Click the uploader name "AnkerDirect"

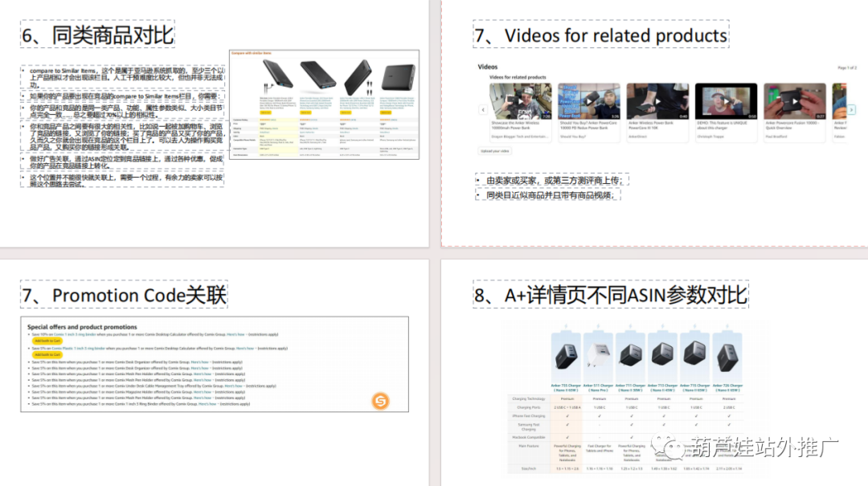pos(637,137)
